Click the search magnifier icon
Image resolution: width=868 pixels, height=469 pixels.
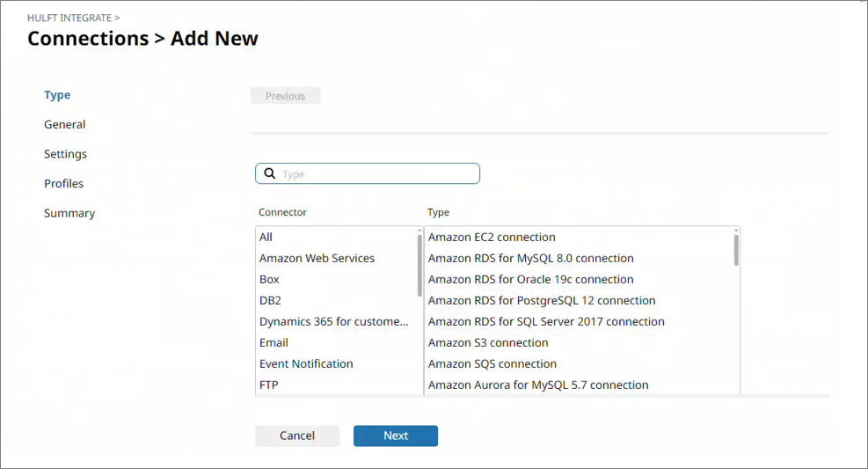pyautogui.click(x=270, y=174)
